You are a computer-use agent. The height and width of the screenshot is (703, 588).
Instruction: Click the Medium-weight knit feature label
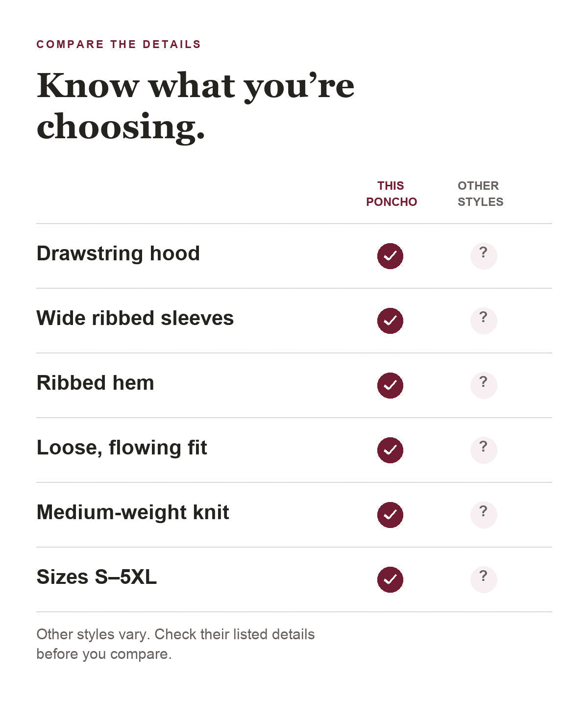tap(133, 512)
